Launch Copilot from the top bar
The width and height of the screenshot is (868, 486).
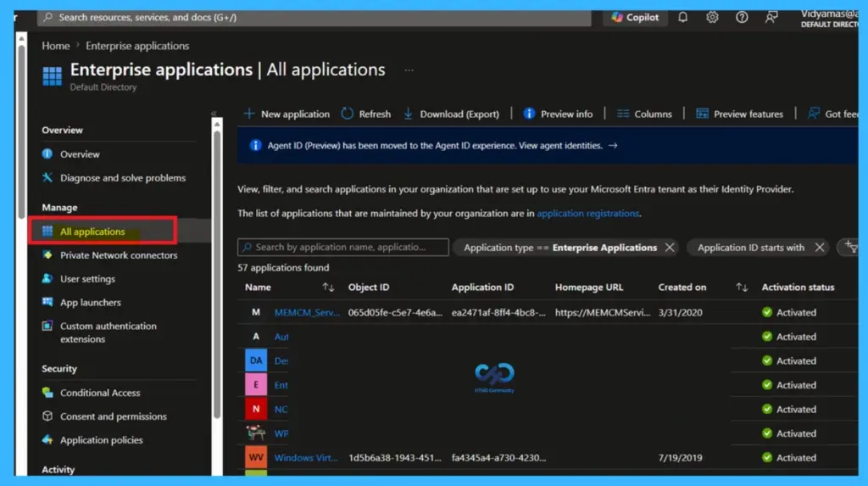[x=635, y=17]
